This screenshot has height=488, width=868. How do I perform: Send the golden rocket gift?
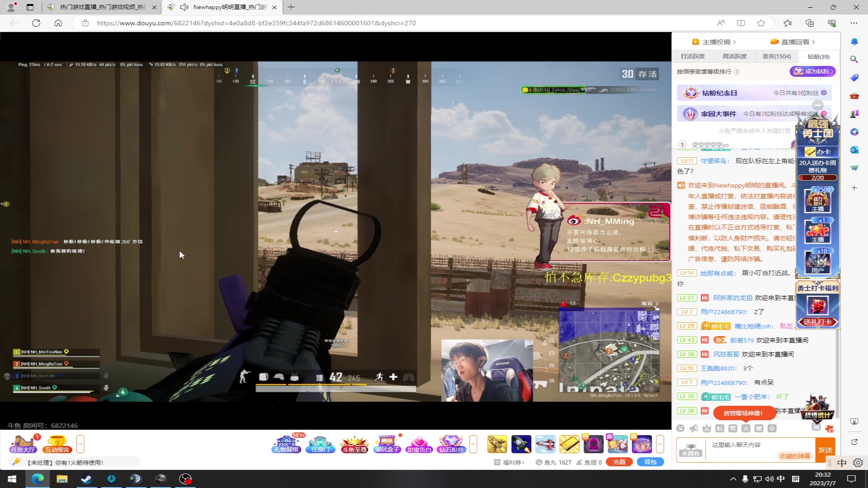pos(497,444)
